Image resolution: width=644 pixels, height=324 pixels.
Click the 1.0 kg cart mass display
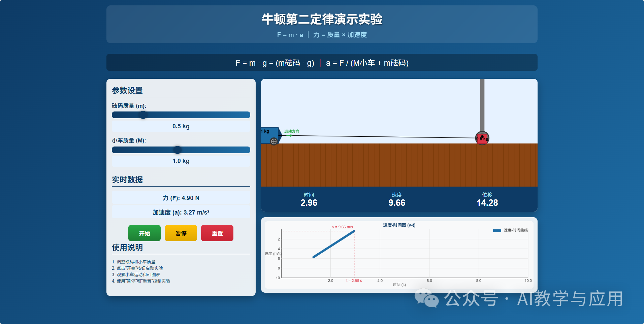click(181, 161)
